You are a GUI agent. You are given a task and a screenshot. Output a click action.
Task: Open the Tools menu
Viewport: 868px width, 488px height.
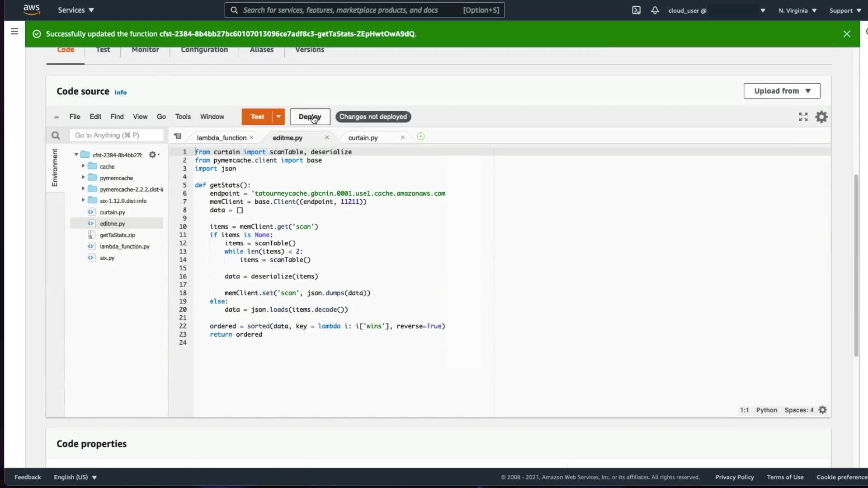(183, 117)
